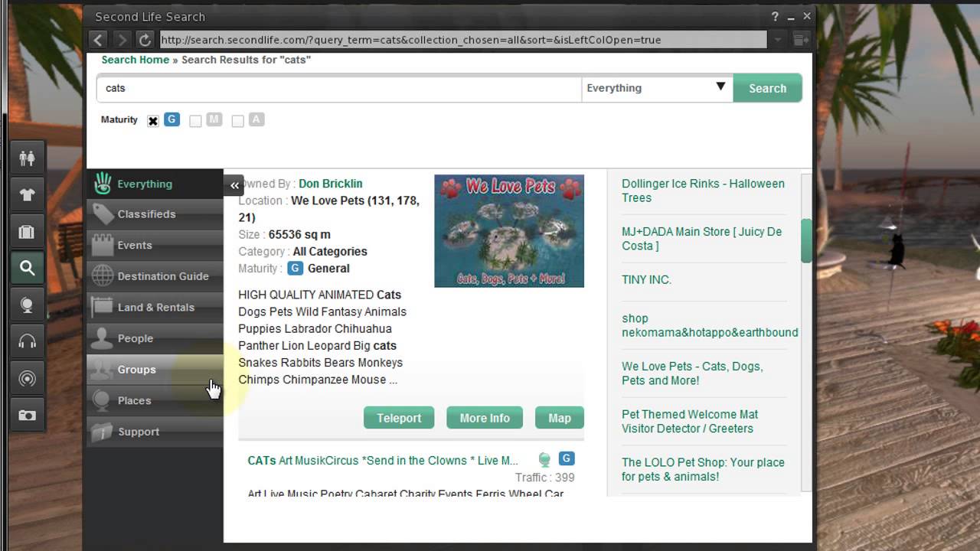Switch to the Groups category

pos(155,369)
